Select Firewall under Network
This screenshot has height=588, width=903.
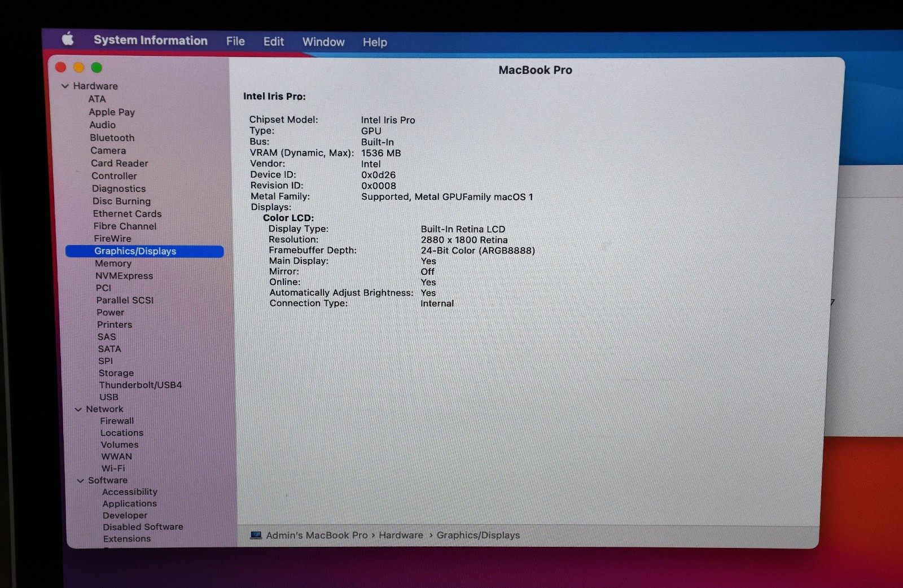click(x=117, y=421)
